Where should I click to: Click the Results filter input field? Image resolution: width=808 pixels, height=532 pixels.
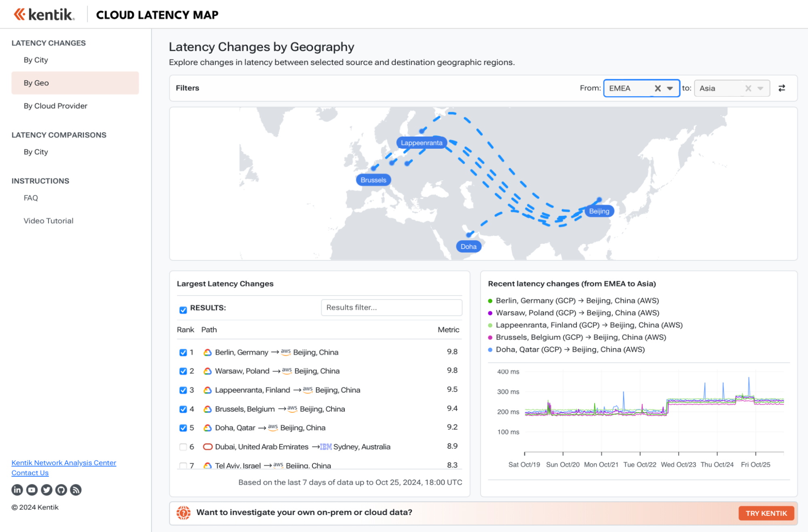[x=391, y=308]
